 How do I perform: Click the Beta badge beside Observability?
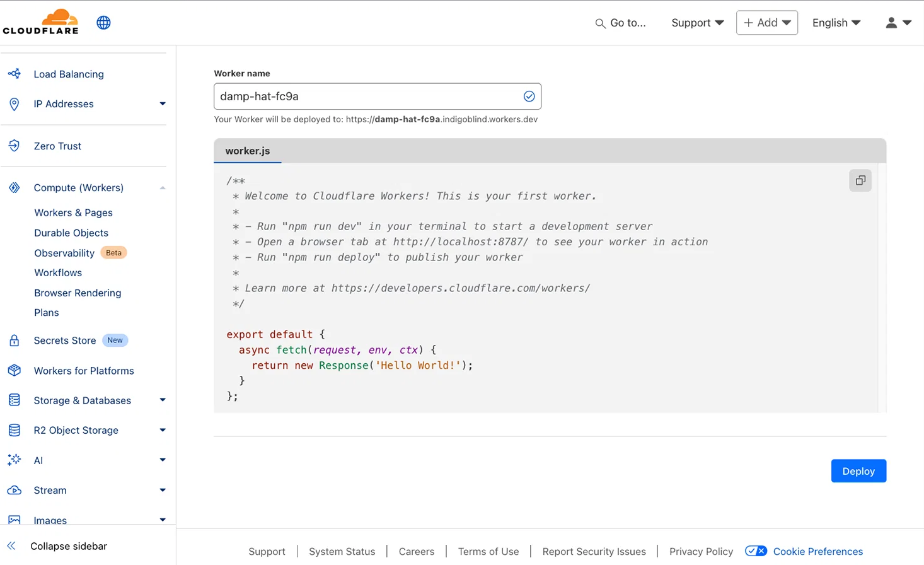point(113,253)
